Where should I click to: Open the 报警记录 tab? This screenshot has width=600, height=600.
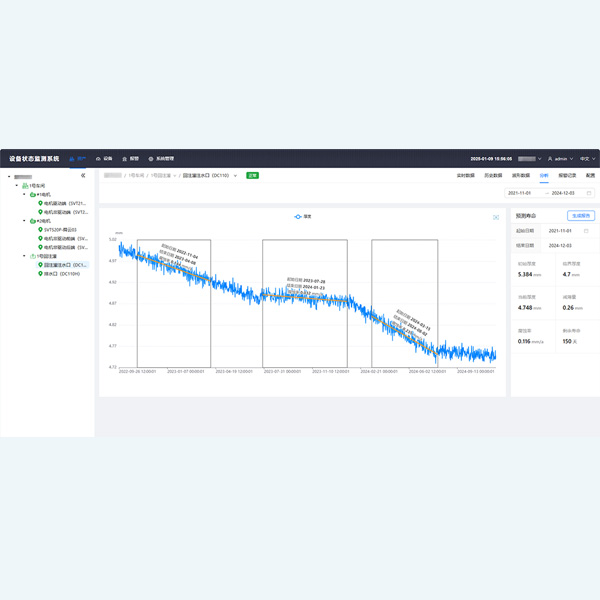tap(566, 175)
